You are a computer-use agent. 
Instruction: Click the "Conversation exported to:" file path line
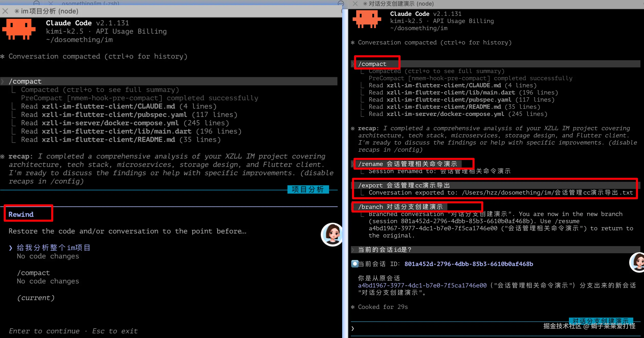(501, 192)
